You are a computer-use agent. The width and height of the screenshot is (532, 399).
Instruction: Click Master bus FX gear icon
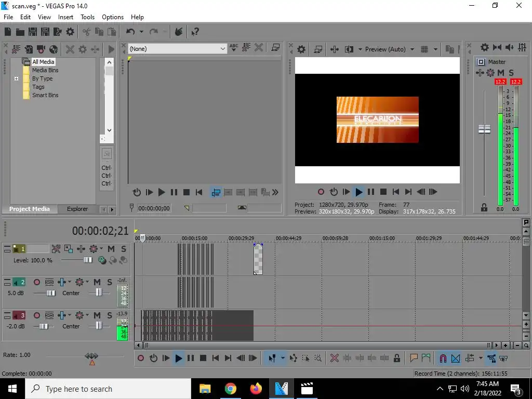(x=490, y=73)
